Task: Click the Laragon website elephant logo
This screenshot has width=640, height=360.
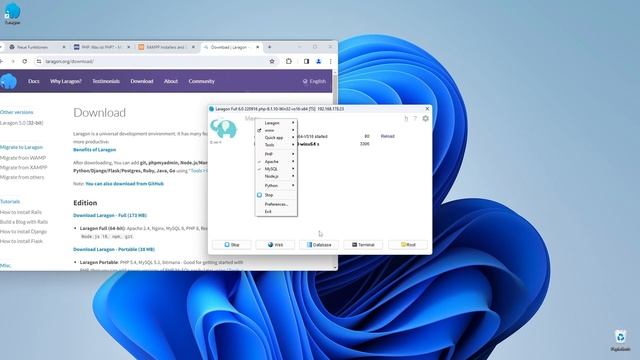Action: (9, 81)
